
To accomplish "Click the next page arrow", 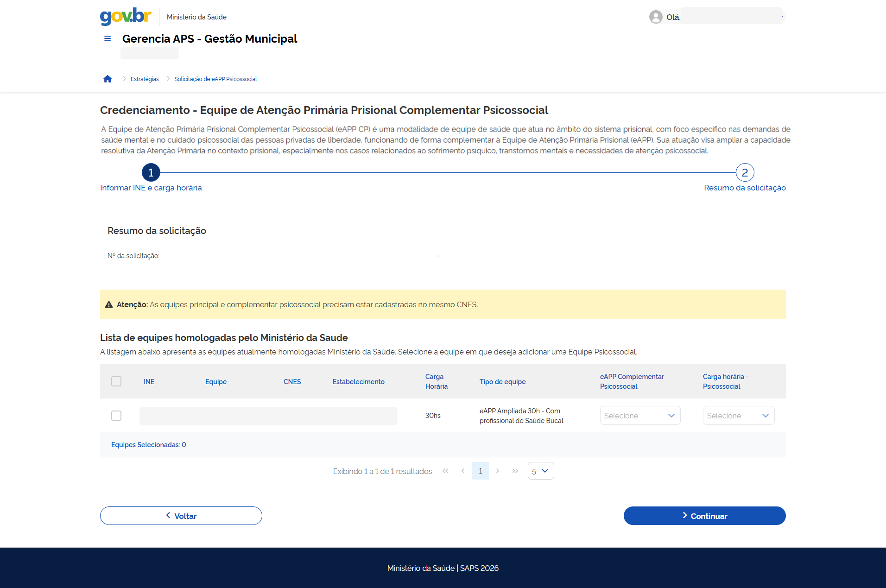I will tap(498, 471).
